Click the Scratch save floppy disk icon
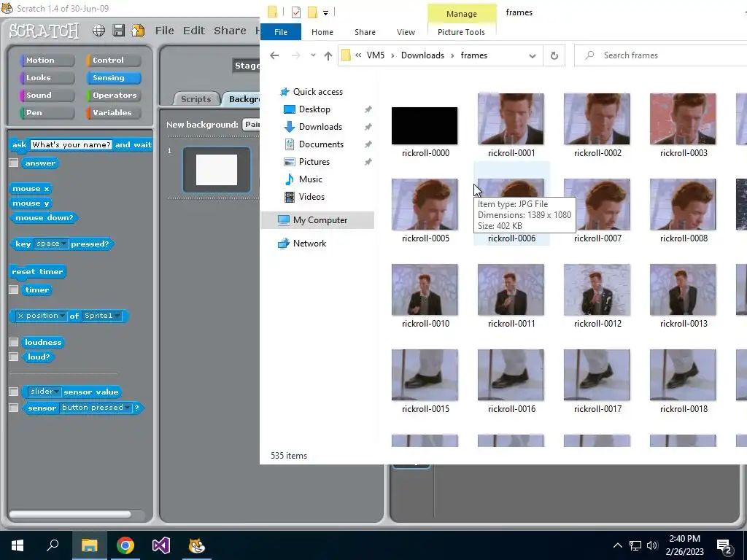This screenshot has width=747, height=560. pos(119,31)
